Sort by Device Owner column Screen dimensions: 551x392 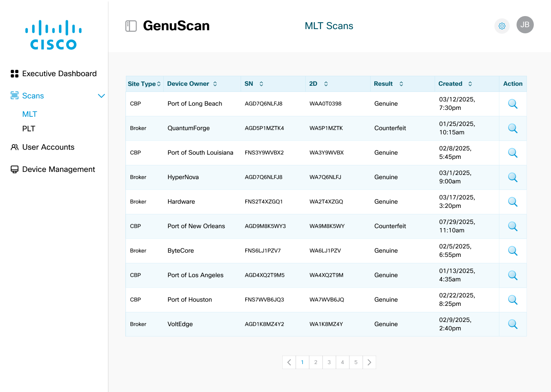click(215, 84)
